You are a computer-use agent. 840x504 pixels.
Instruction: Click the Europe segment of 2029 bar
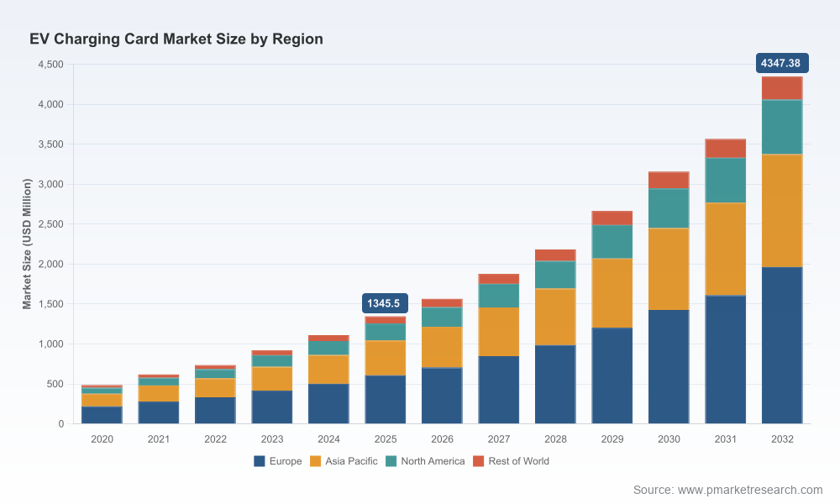click(x=612, y=376)
